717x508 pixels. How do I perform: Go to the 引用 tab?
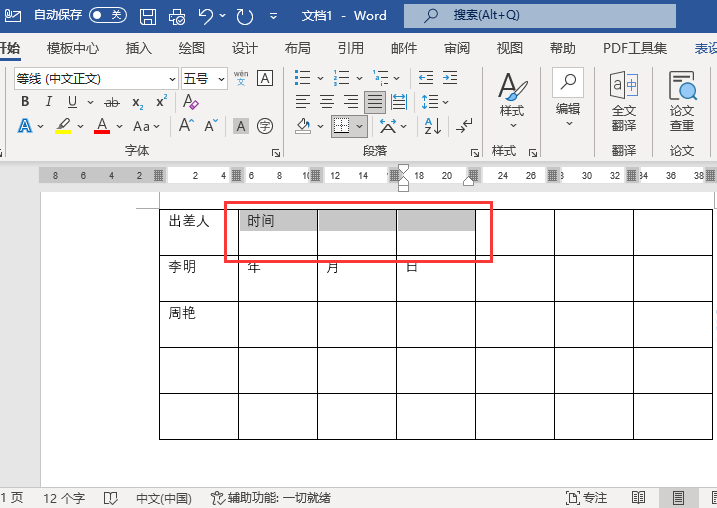(351, 48)
